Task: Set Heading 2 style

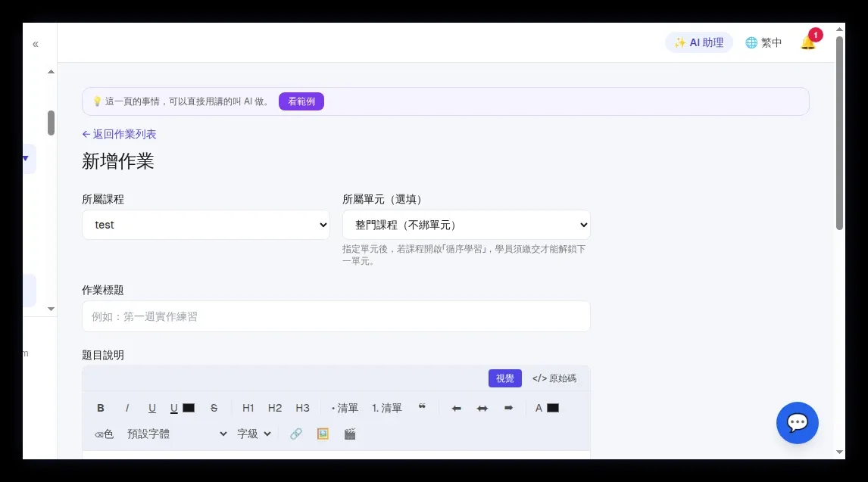Action: tap(275, 408)
